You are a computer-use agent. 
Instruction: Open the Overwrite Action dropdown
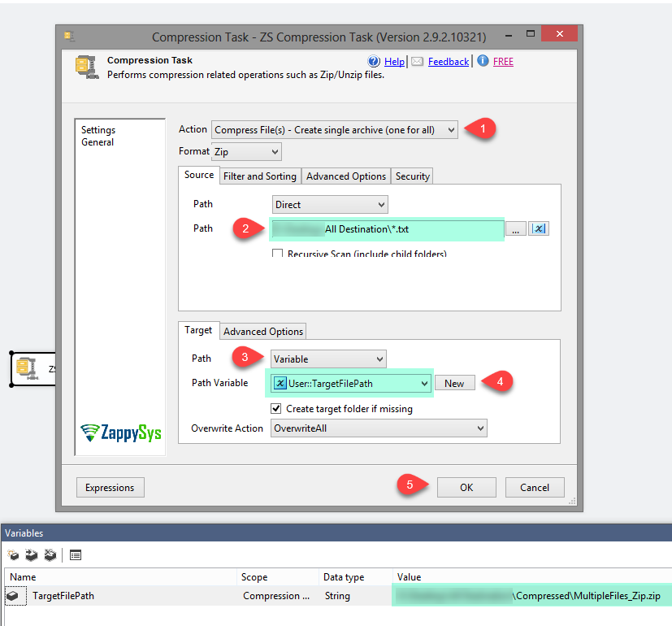pyautogui.click(x=379, y=428)
